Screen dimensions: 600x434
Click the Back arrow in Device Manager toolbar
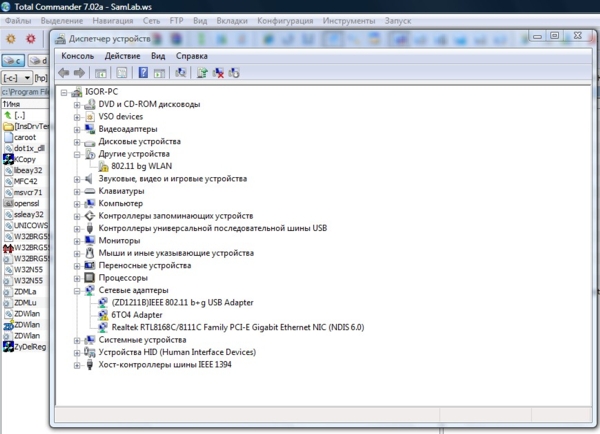coord(64,73)
